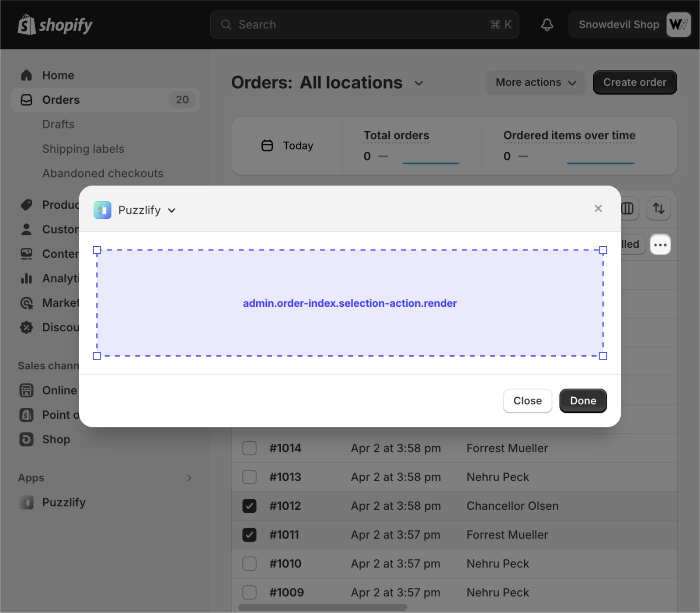Click the sort orders arrows icon
The image size is (700, 613).
[x=658, y=209]
